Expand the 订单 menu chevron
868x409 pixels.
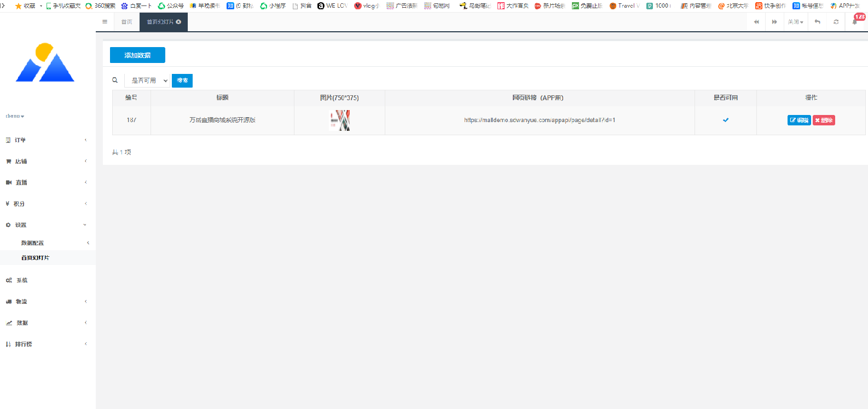pos(86,140)
